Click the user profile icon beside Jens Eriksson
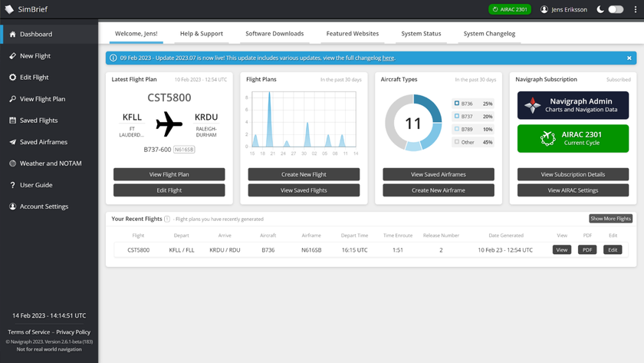The image size is (644, 363). pyautogui.click(x=544, y=9)
